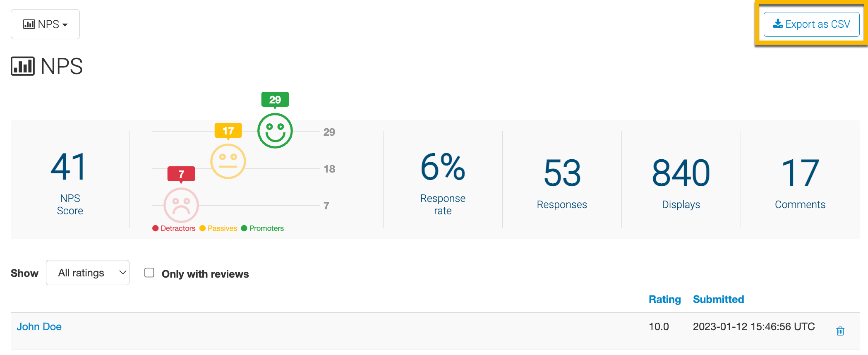The image size is (868, 355).
Task: Click the green promoters smiley face icon
Action: coord(275,131)
